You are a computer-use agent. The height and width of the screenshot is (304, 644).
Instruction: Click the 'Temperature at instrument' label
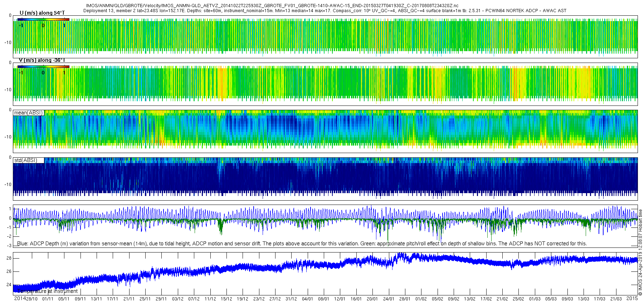(48, 291)
